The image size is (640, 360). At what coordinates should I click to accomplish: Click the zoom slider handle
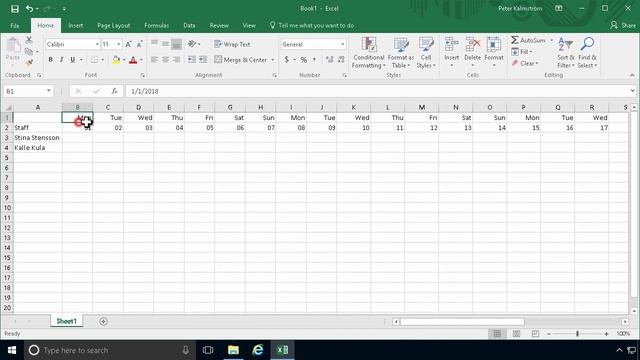point(578,334)
